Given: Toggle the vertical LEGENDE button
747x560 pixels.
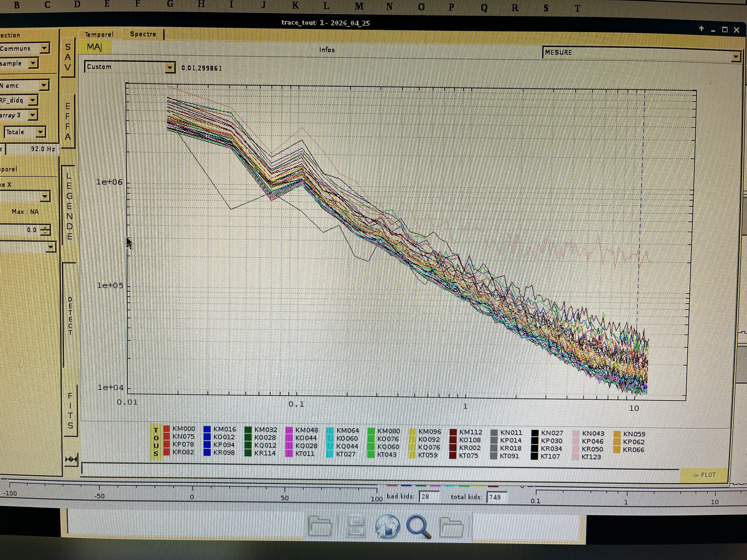Looking at the screenshot, I should 69,206.
